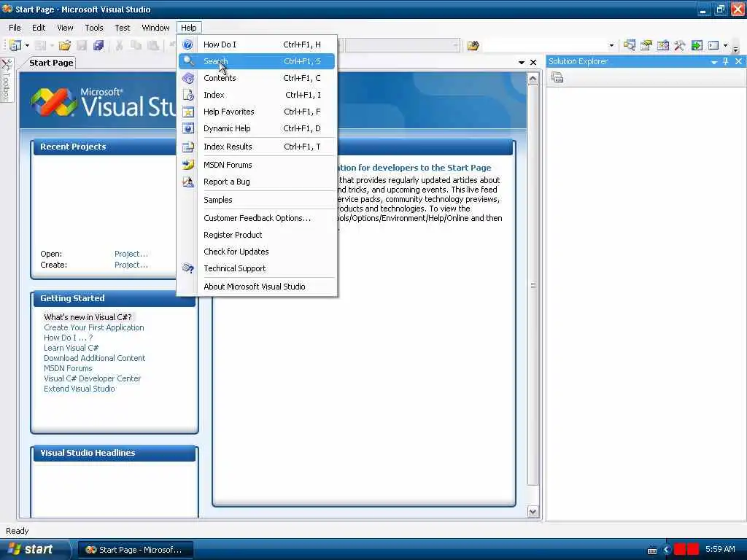
Task: Click the icon inside Solution Explorer panel toolbar
Action: pos(557,77)
